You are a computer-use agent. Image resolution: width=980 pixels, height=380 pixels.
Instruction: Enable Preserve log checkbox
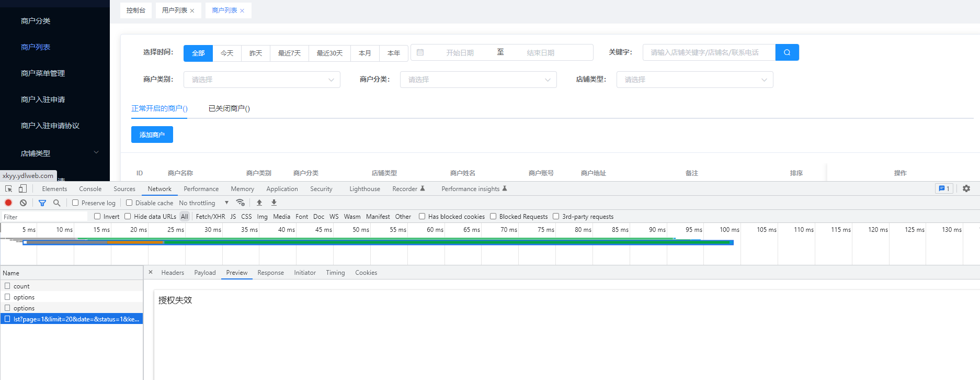[75, 203]
